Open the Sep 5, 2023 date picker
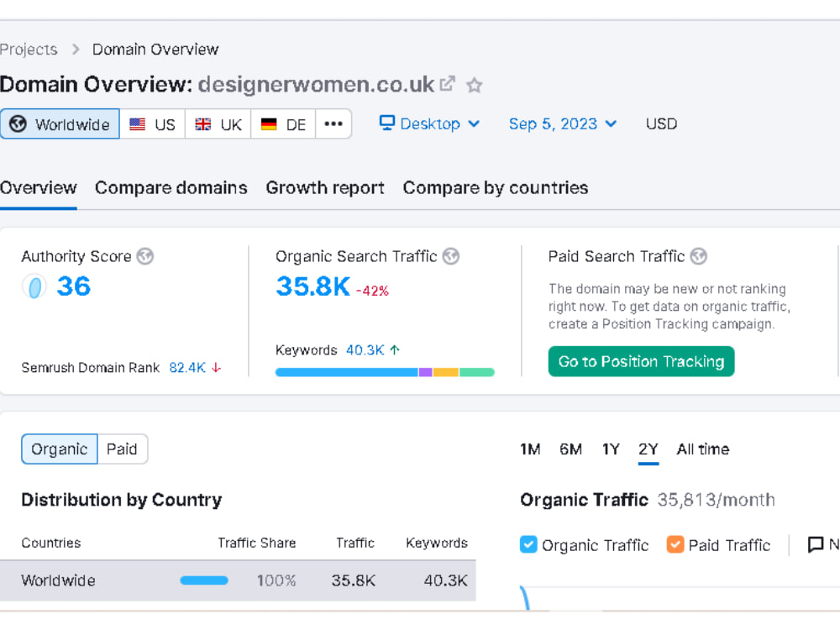840x630 pixels. 563,123
